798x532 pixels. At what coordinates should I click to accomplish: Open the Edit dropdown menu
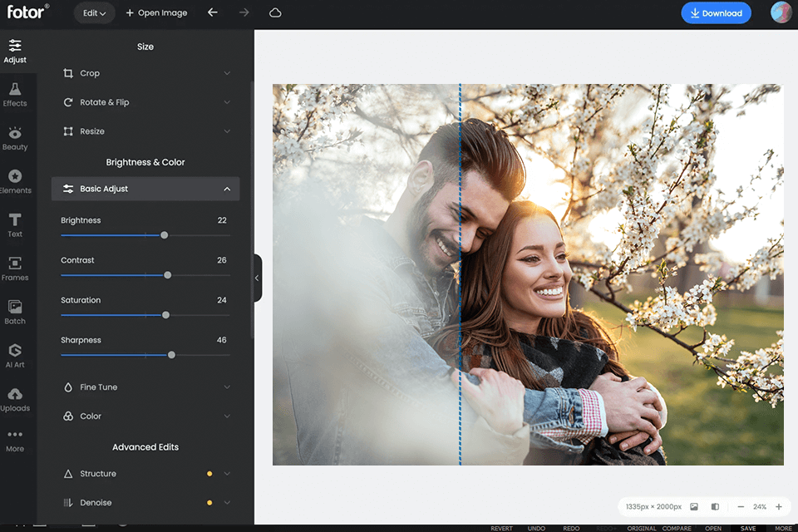point(94,13)
